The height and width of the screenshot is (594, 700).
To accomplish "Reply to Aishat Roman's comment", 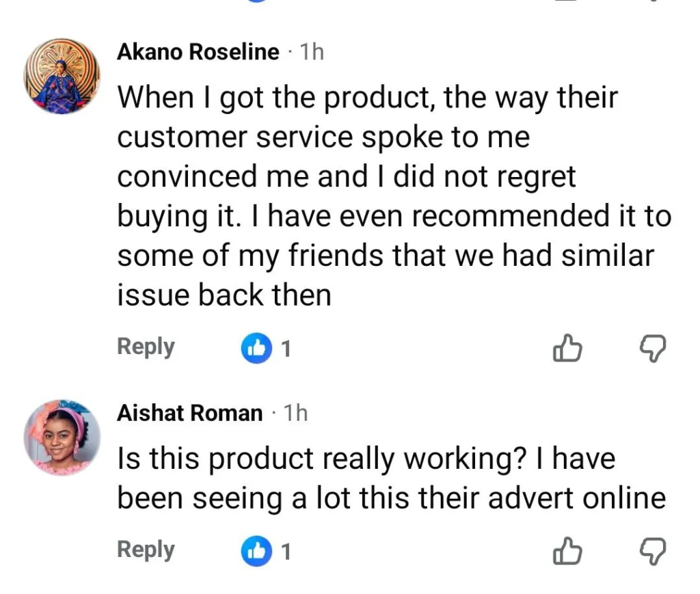I will (146, 550).
